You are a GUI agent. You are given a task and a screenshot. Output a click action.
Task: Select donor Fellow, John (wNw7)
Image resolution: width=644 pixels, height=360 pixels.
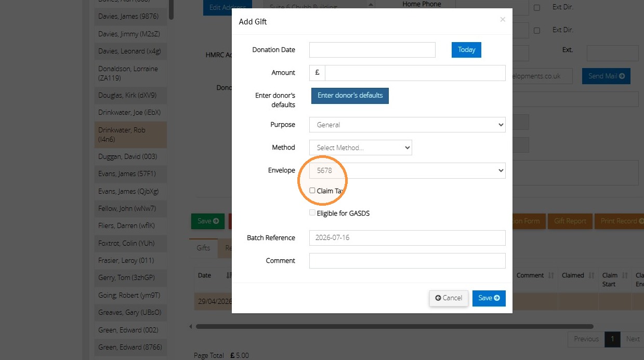(130, 208)
